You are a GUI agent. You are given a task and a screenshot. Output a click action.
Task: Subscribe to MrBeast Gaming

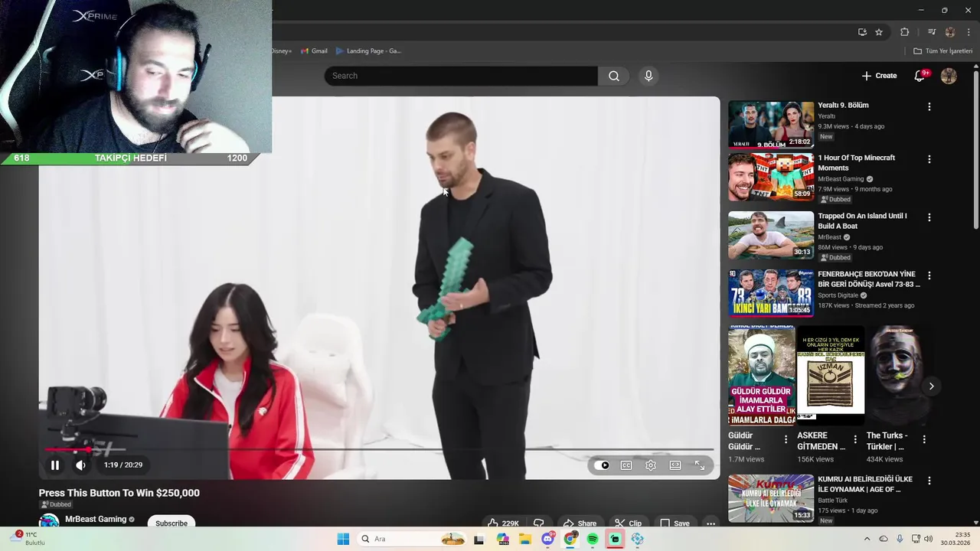coord(171,523)
